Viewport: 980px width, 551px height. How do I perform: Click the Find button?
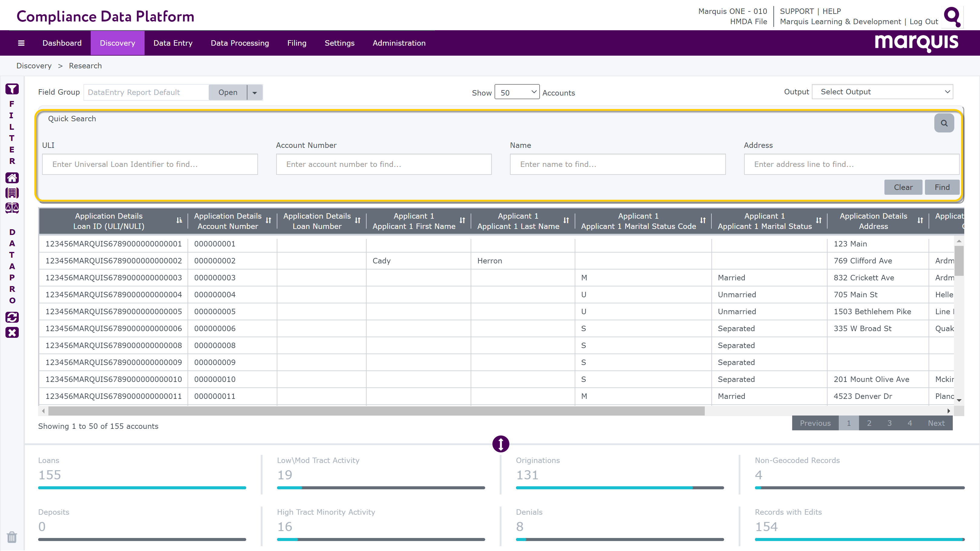(x=942, y=187)
